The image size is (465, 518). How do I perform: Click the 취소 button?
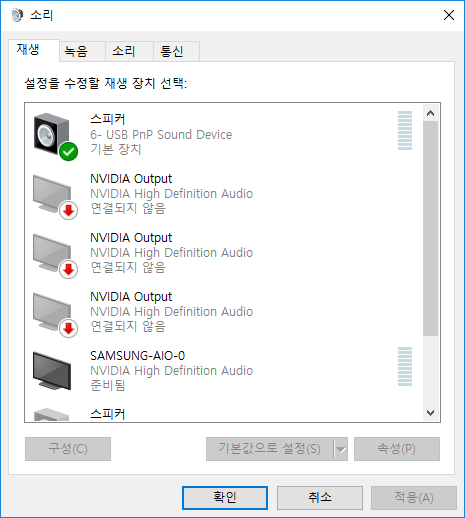tap(320, 498)
